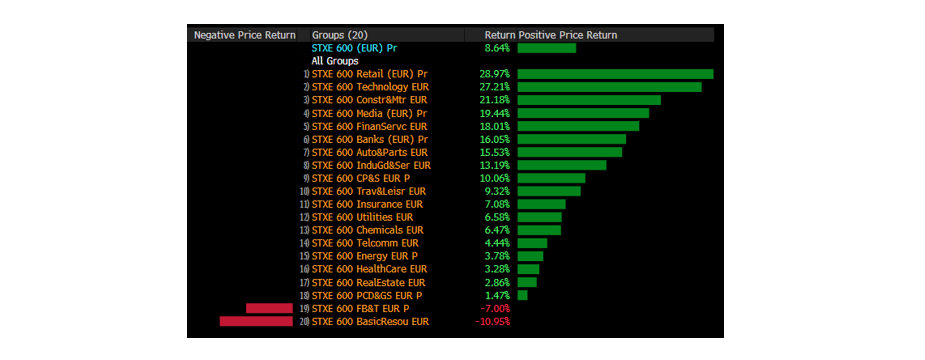Click the green bar for Technology return
Screen dimensions: 925x360
tap(609, 87)
